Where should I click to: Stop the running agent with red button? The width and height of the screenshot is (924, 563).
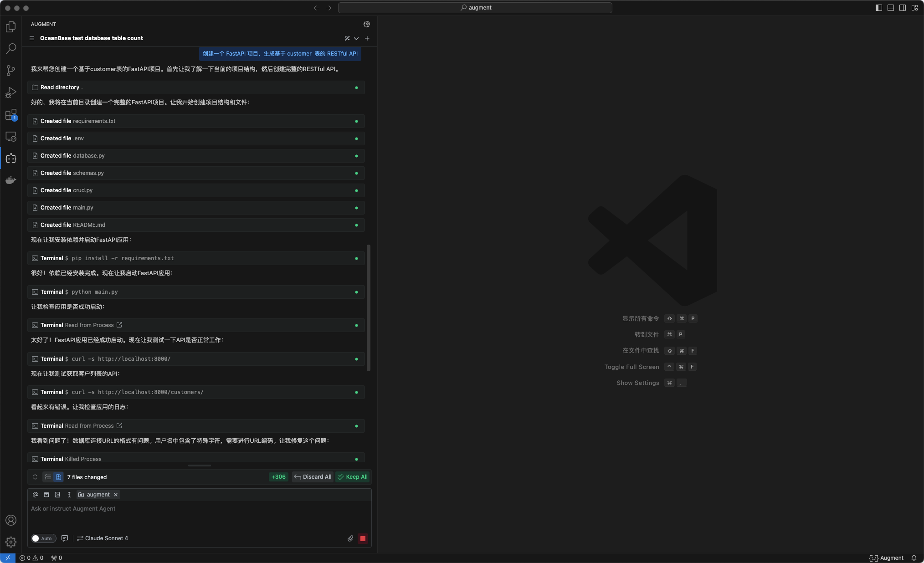click(x=363, y=538)
